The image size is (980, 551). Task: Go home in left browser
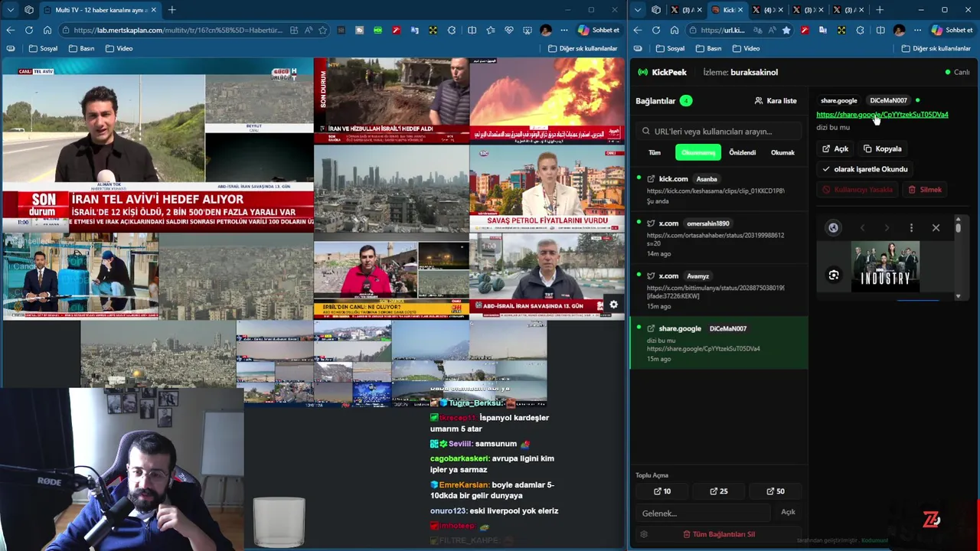click(x=47, y=30)
